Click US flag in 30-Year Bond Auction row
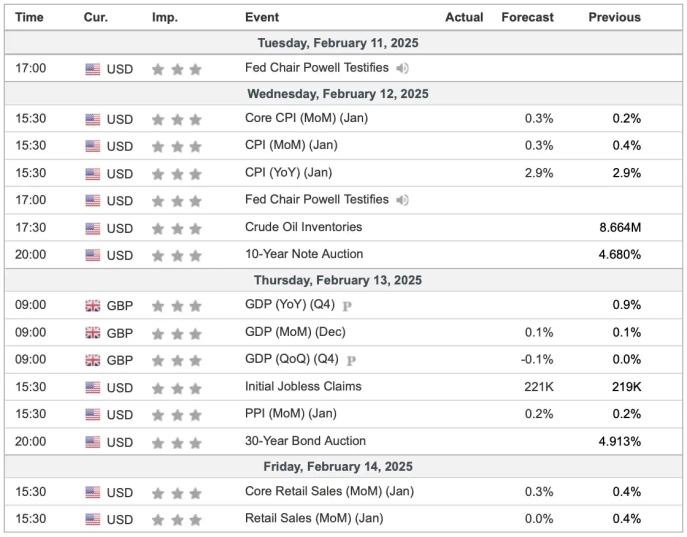Image resolution: width=687 pixels, height=537 pixels. [x=93, y=442]
